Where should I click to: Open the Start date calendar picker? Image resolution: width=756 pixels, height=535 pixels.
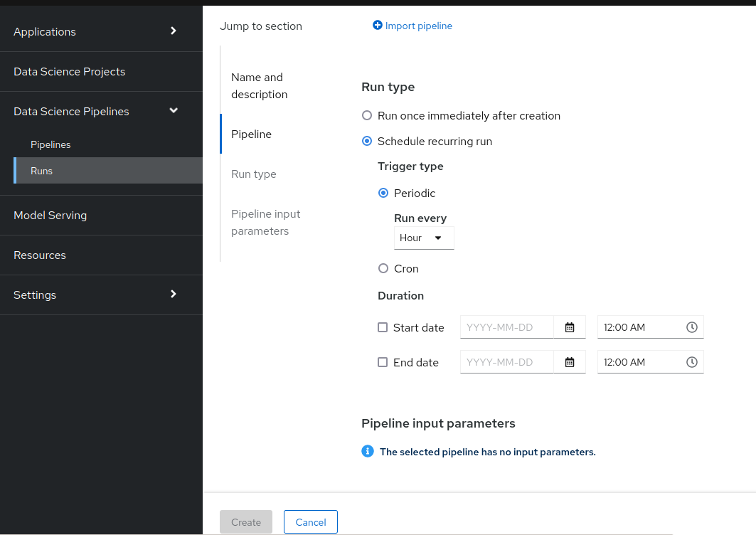click(570, 327)
